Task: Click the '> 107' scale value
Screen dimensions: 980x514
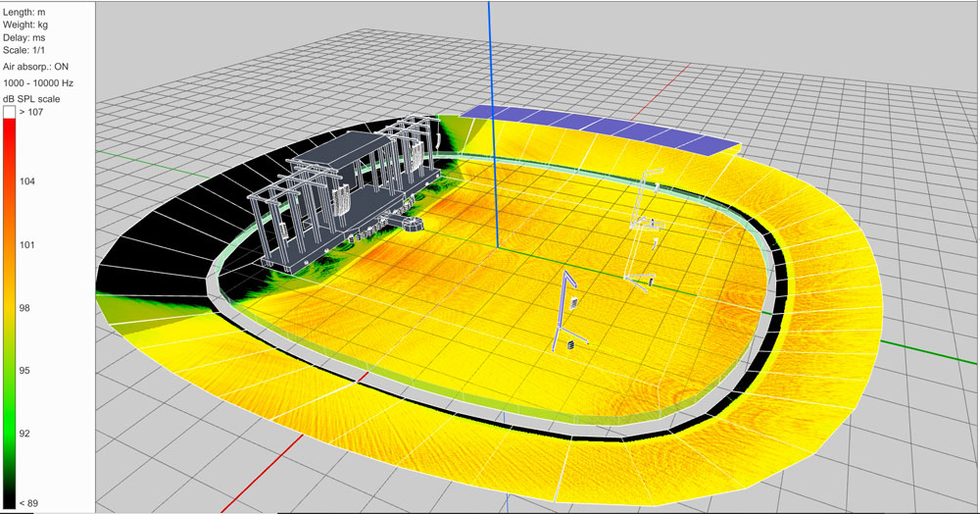Action: 30,112
